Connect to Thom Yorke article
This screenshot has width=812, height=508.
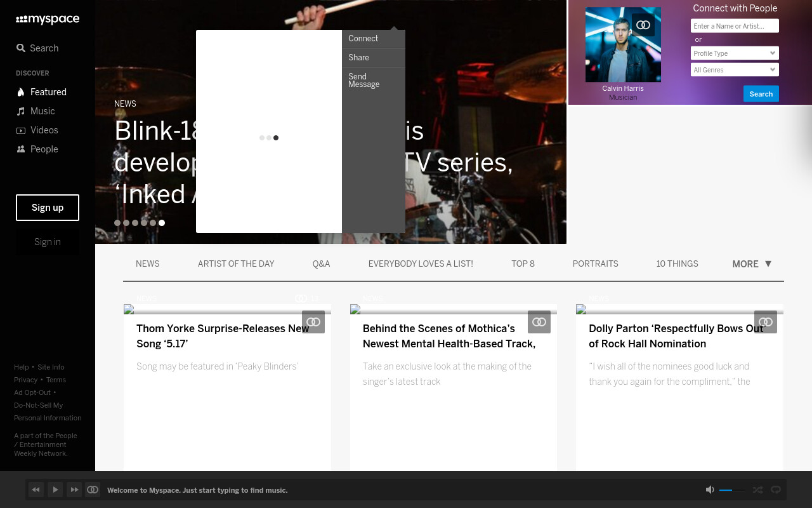coord(313,322)
